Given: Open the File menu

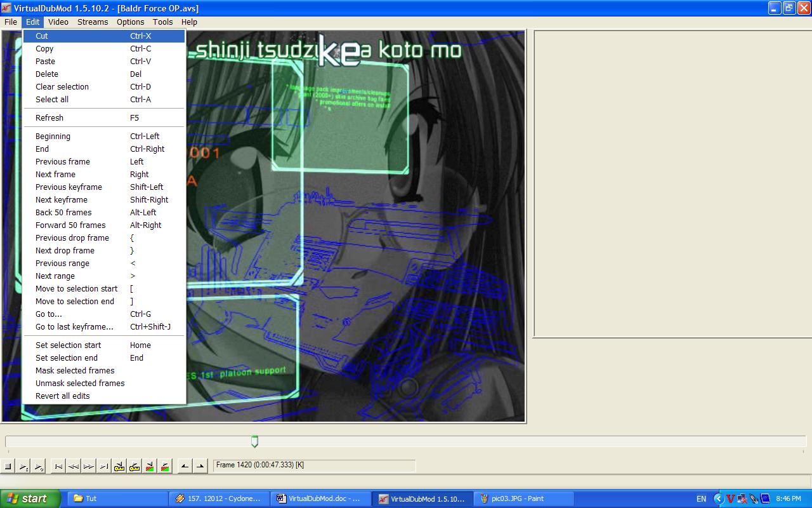Looking at the screenshot, I should (11, 22).
